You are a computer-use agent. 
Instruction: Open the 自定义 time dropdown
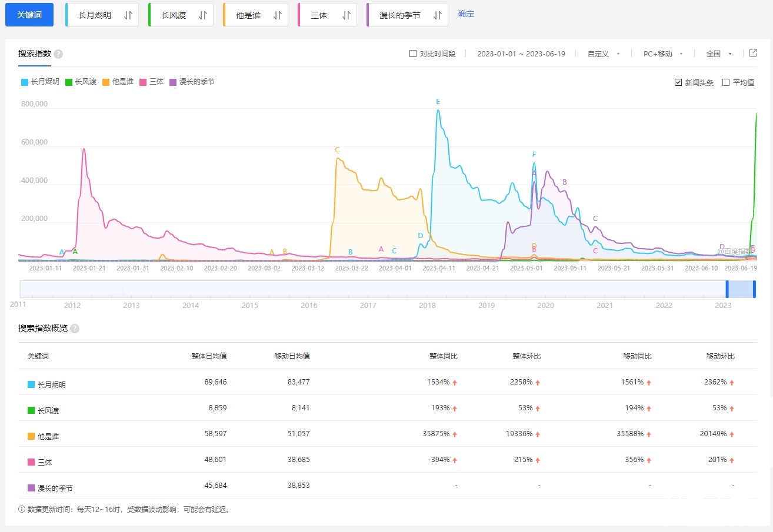tap(604, 53)
